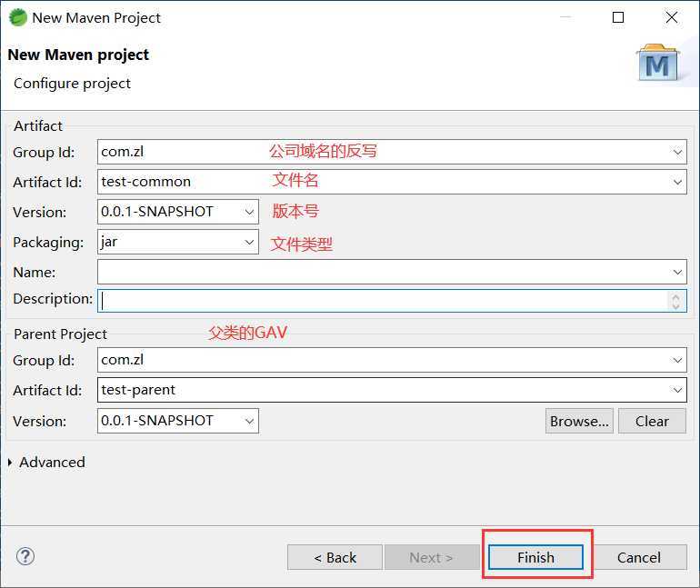Open Artifact Group Id dropdown arrow
This screenshot has height=588, width=700.
click(x=677, y=153)
